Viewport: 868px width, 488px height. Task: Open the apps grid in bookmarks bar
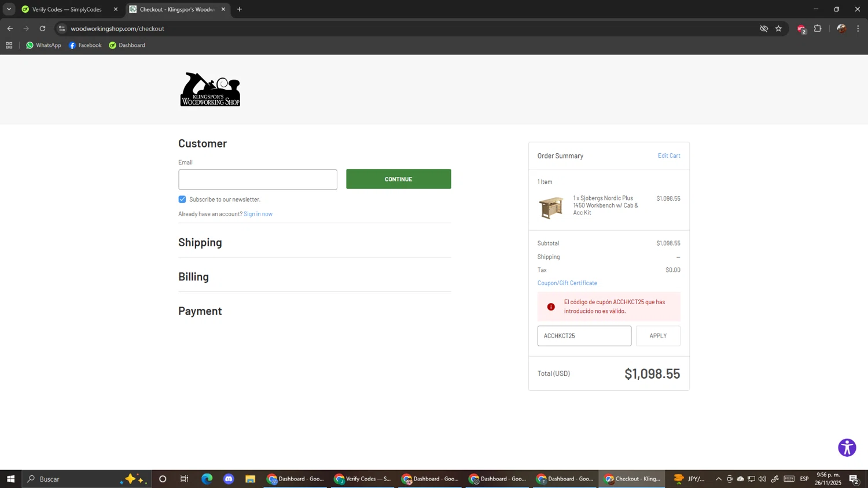(9, 45)
